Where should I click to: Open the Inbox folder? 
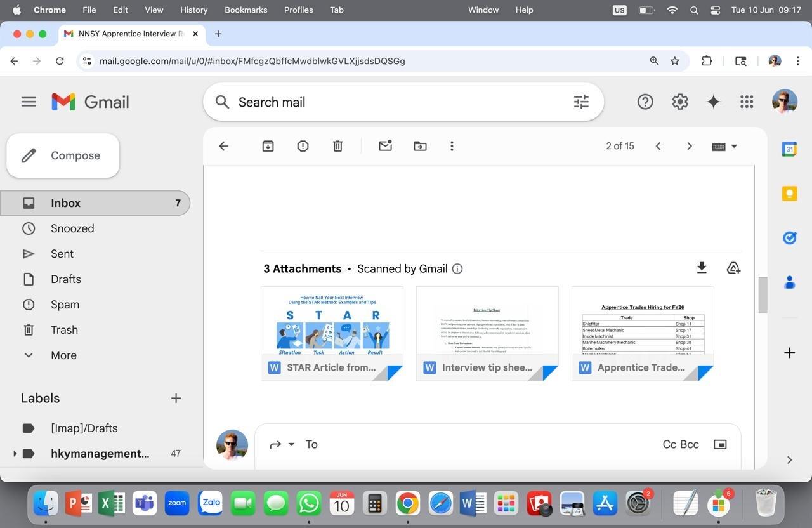[x=95, y=203]
